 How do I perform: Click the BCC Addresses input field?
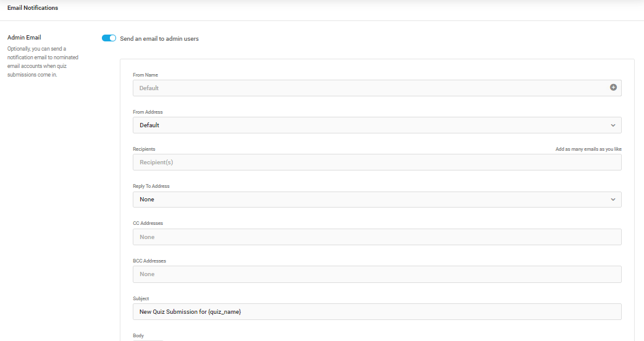[x=377, y=274]
